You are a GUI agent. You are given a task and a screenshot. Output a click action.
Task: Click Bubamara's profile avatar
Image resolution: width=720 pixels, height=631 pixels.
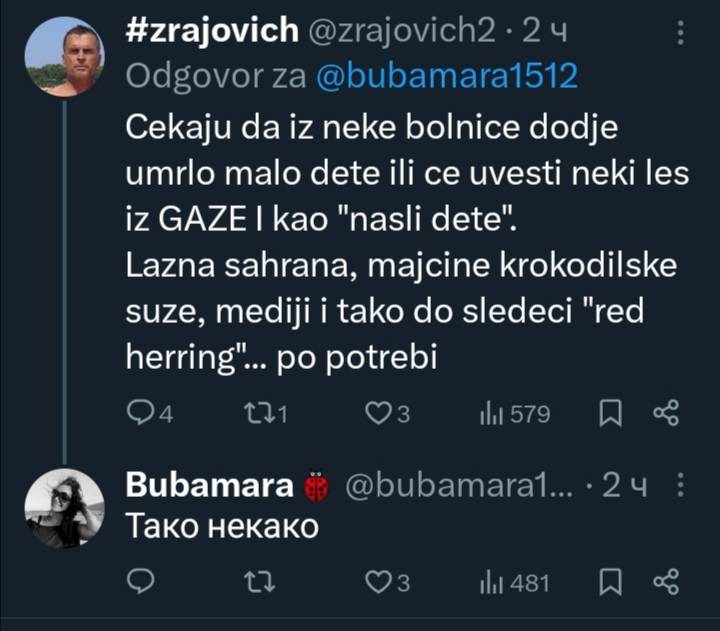click(65, 507)
